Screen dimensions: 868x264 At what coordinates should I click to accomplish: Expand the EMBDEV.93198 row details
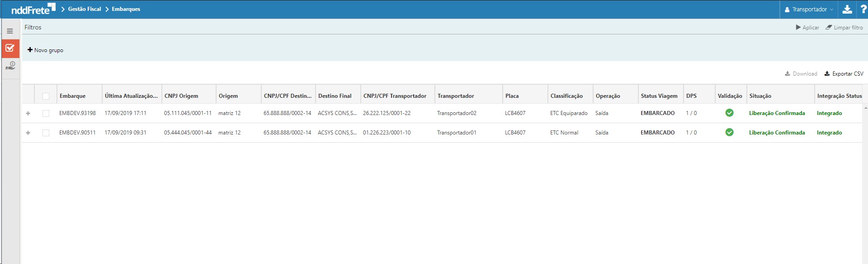28,113
